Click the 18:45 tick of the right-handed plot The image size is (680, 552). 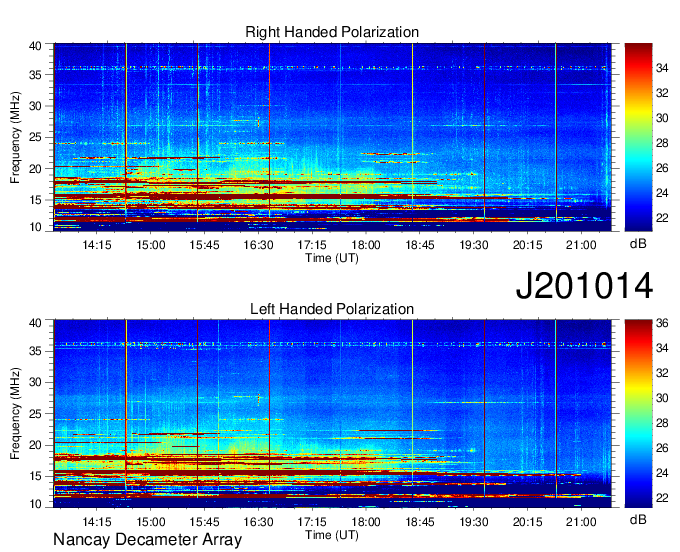tap(420, 245)
